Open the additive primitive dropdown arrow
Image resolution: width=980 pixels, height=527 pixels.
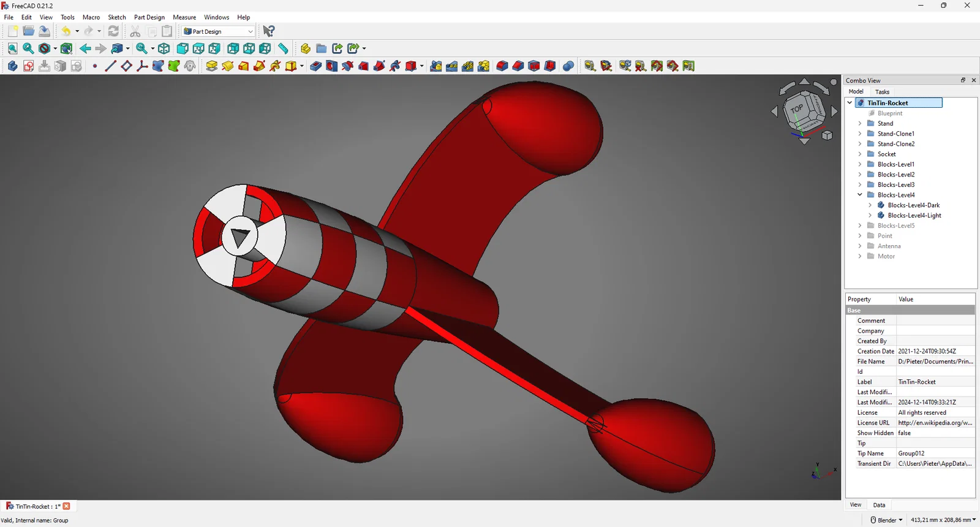[302, 66]
